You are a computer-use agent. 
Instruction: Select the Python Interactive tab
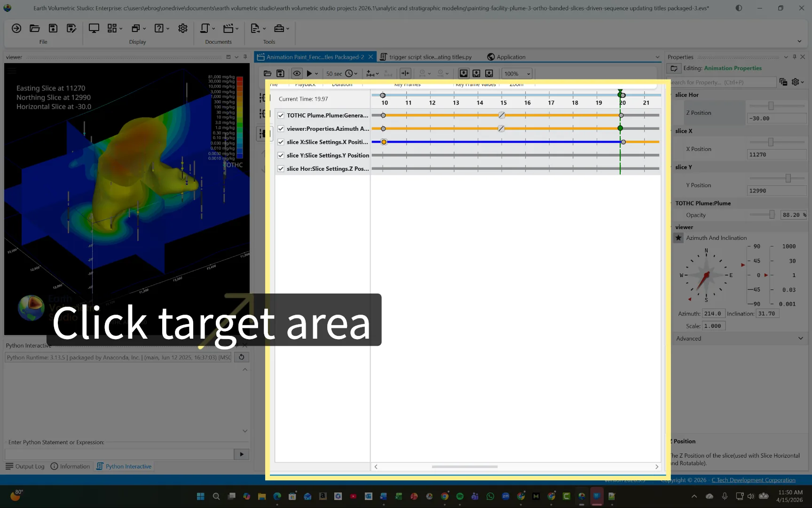pyautogui.click(x=124, y=467)
